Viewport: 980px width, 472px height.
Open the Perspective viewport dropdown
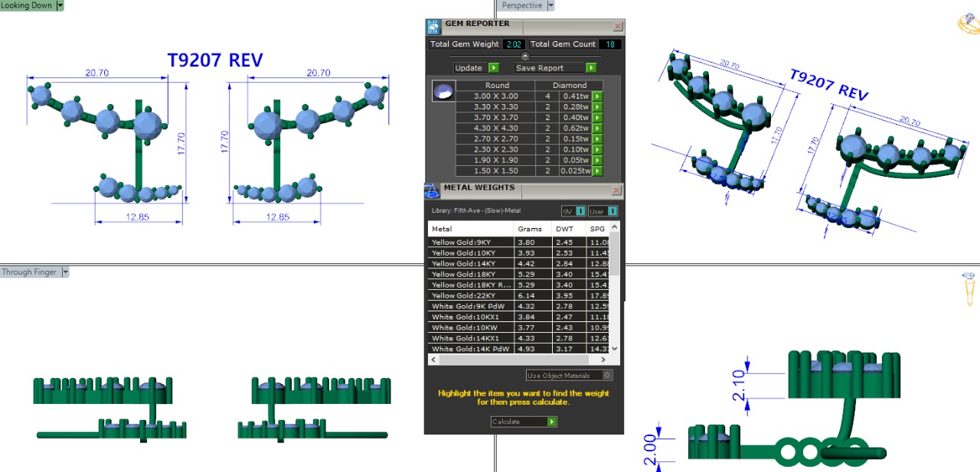[550, 5]
